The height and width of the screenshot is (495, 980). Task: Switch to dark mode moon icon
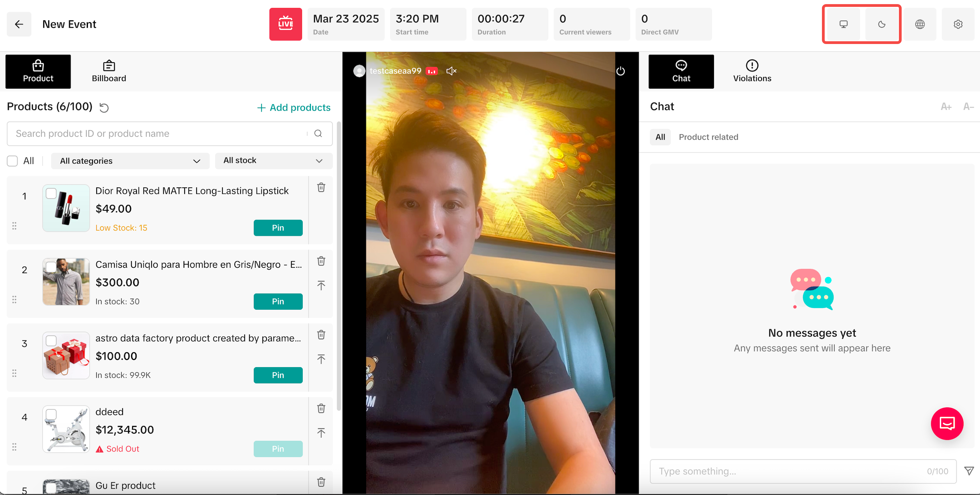[x=881, y=24]
